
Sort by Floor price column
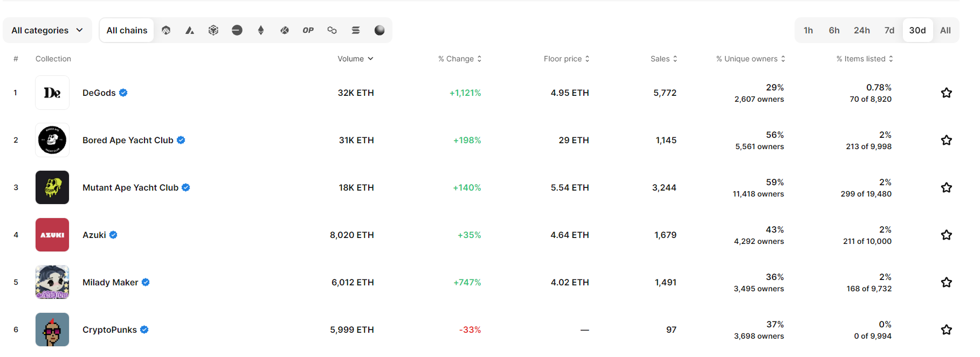567,59
